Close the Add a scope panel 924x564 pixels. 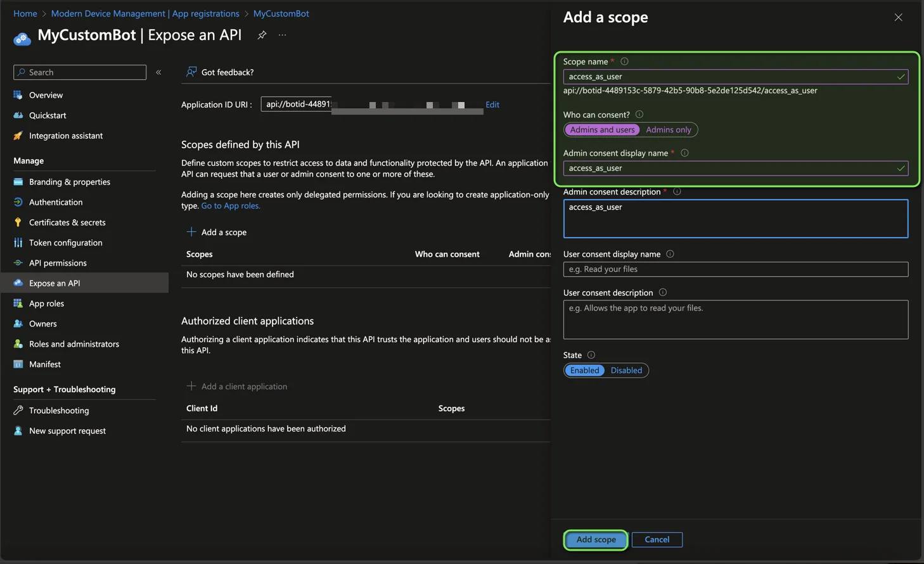click(x=898, y=17)
